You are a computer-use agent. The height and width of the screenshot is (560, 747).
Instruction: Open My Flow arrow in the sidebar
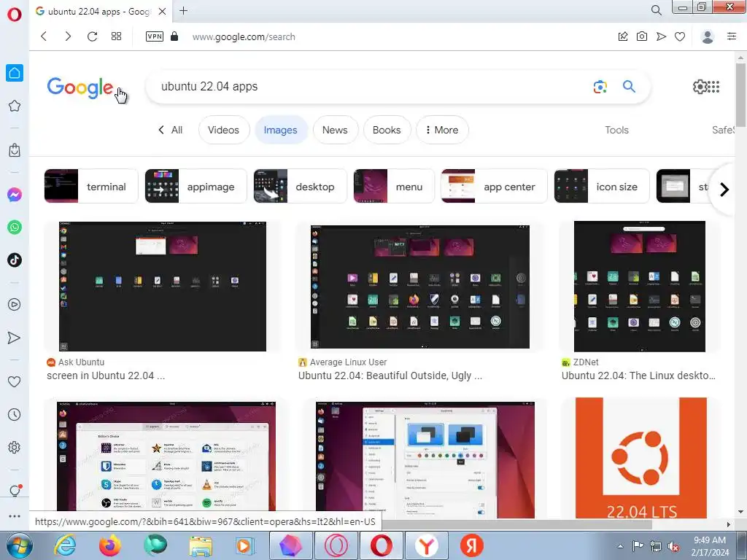pos(15,338)
